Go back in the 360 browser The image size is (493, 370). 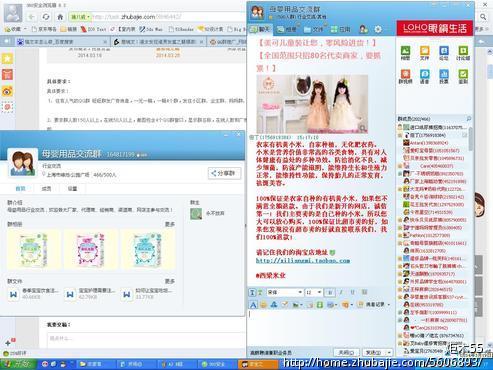pos(32,17)
